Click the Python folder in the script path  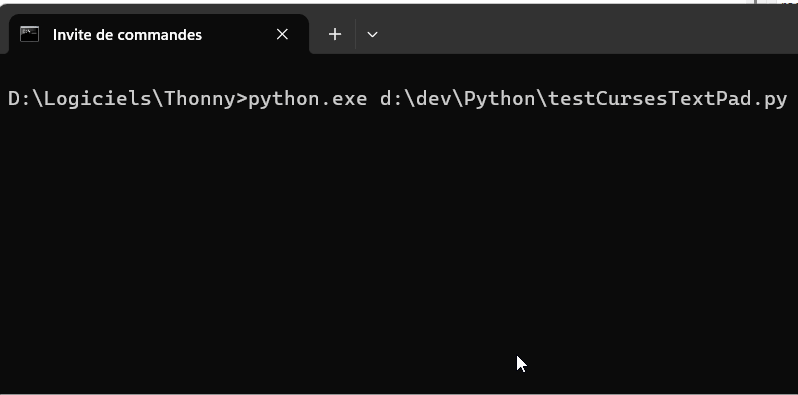pos(500,99)
